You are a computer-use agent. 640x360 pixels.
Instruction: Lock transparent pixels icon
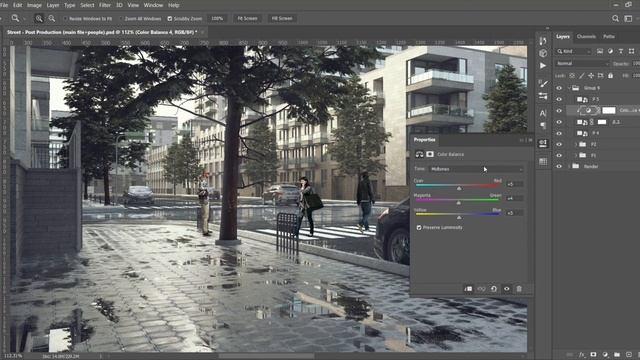pyautogui.click(x=572, y=76)
